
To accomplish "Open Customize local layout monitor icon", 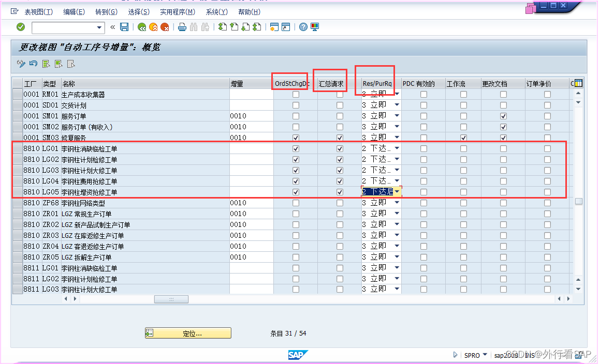I will coord(315,27).
